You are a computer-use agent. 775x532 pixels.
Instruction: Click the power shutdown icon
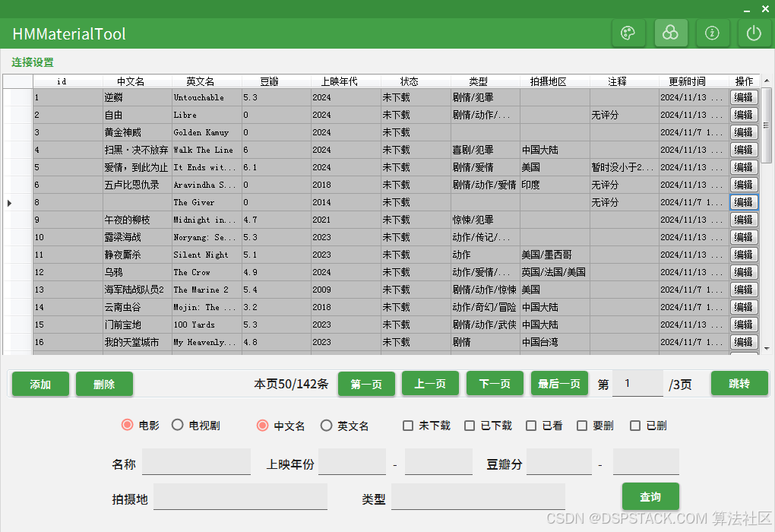pos(754,33)
